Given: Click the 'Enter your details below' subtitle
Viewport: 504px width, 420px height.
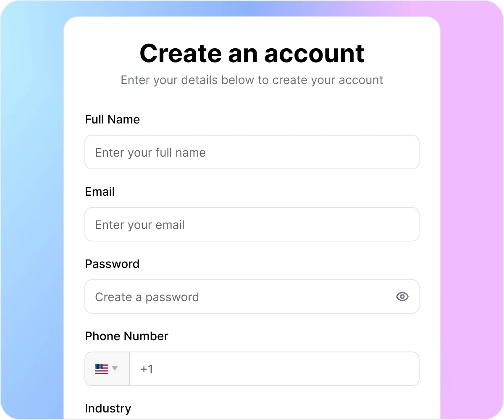Looking at the screenshot, I should [252, 80].
